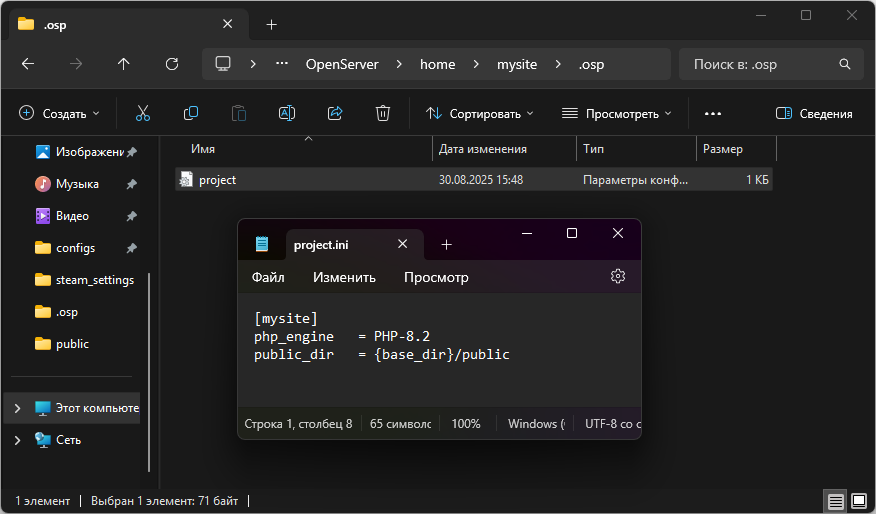Go up one folder level
Screen dimensions: 876x514
124,64
